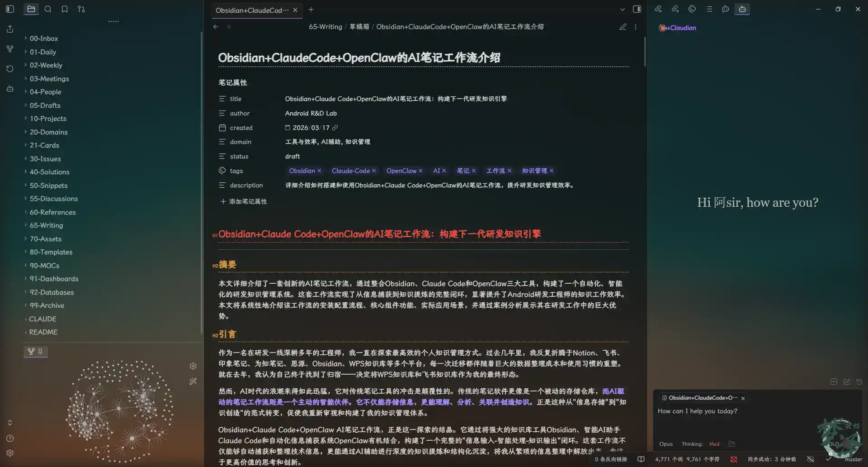Open the outline list panel icon
The height and width of the screenshot is (467, 868).
click(709, 9)
